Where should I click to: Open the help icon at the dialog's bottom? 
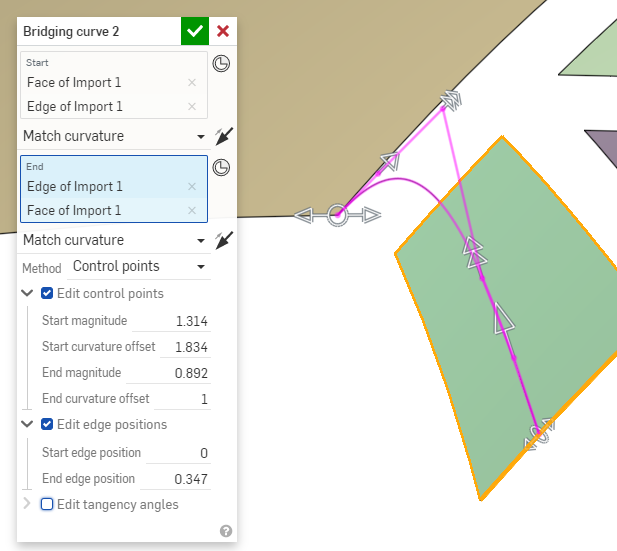(226, 531)
